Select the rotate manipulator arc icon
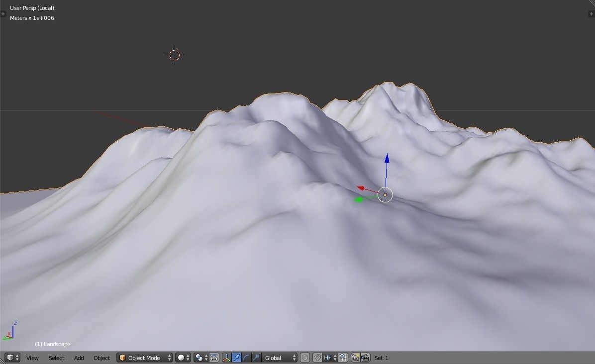Viewport: 595px width, 364px height. click(246, 358)
